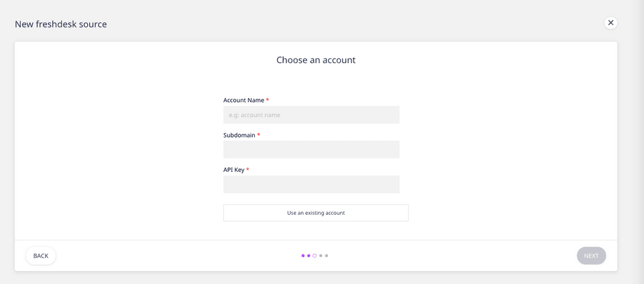Click the Subdomain field label
Screen dimensions: 644x284
[x=239, y=135]
